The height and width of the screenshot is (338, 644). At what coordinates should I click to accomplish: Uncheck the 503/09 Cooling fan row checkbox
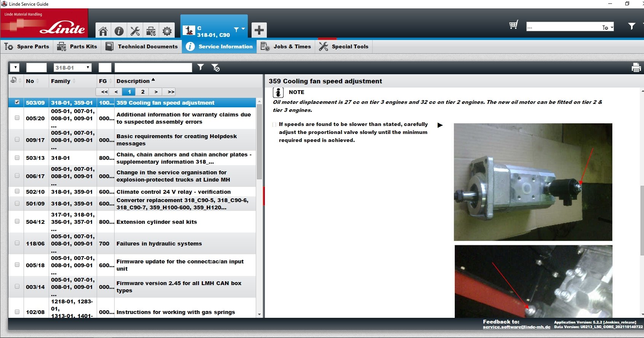tap(17, 102)
